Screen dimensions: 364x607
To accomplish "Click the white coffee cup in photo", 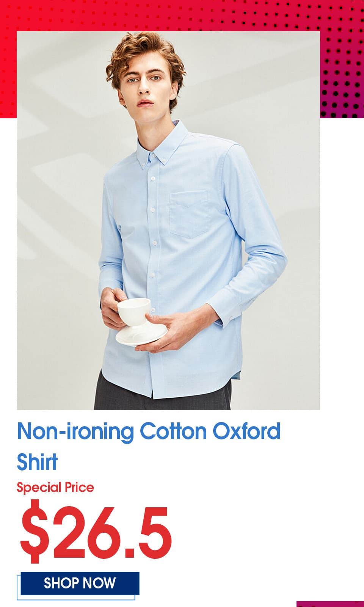I will pos(135,312).
